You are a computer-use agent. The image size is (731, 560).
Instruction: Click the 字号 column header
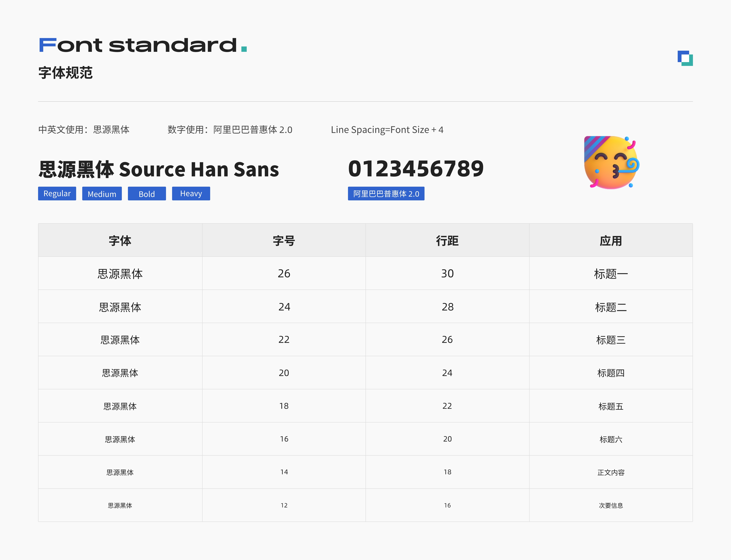click(x=283, y=240)
